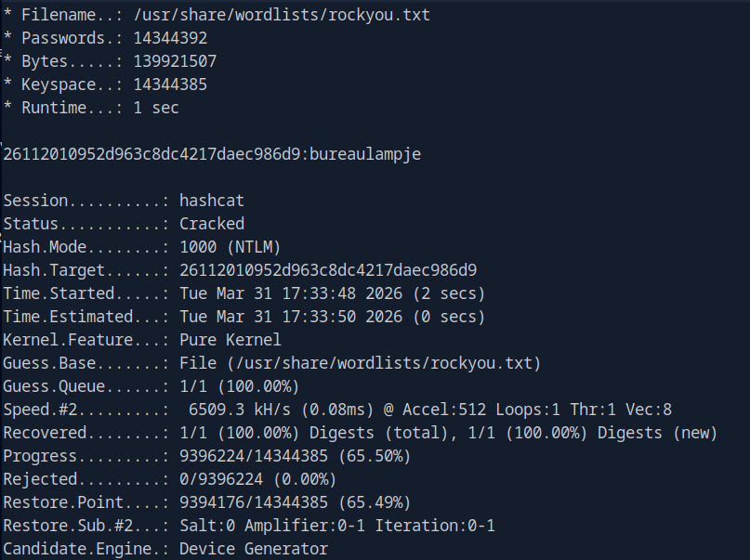This screenshot has width=750, height=560.
Task: Click the Keyspace value 14344385
Action: pyautogui.click(x=170, y=85)
